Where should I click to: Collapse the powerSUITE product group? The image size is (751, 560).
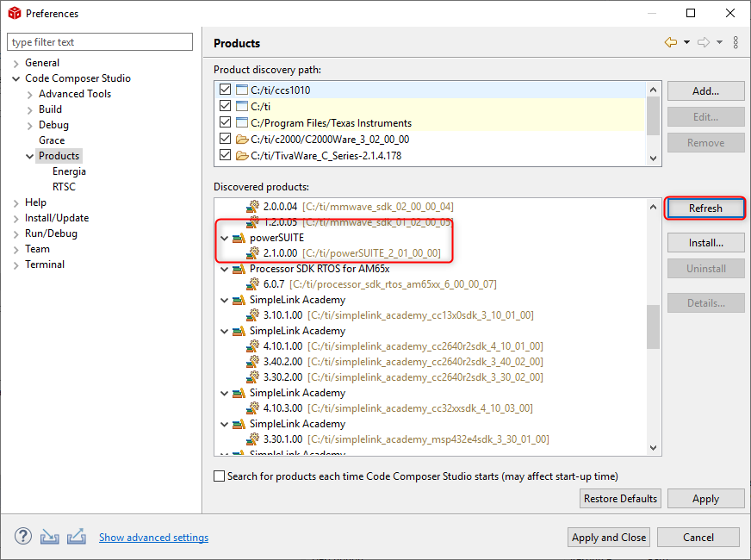point(225,238)
